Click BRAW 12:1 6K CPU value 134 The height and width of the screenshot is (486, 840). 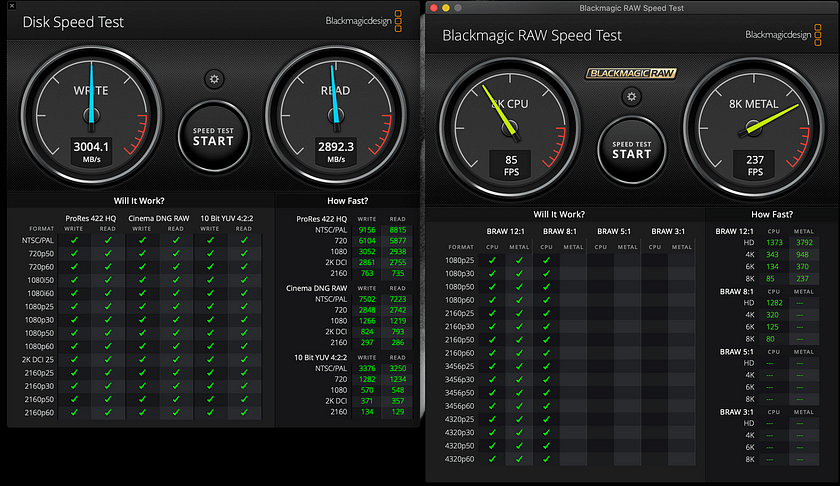pyautogui.click(x=772, y=267)
